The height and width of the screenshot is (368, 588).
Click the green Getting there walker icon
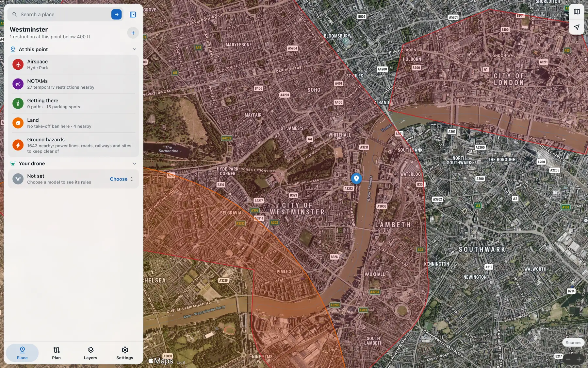point(18,103)
